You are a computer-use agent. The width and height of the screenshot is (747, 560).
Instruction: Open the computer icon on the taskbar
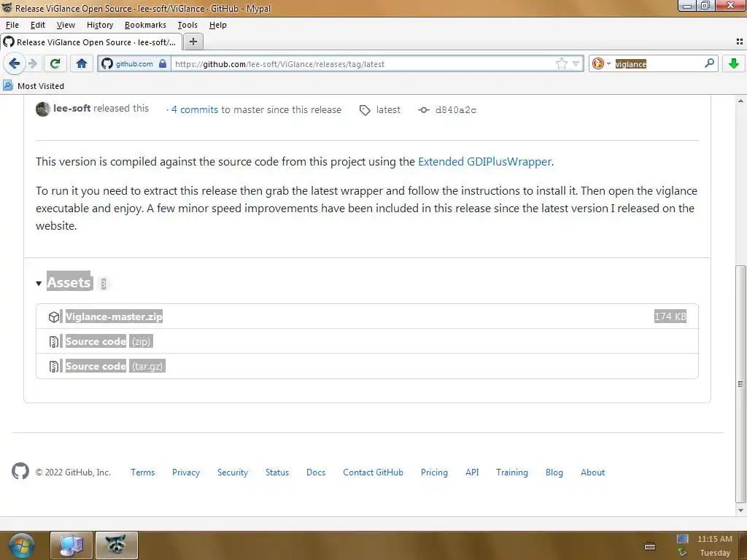[71, 545]
